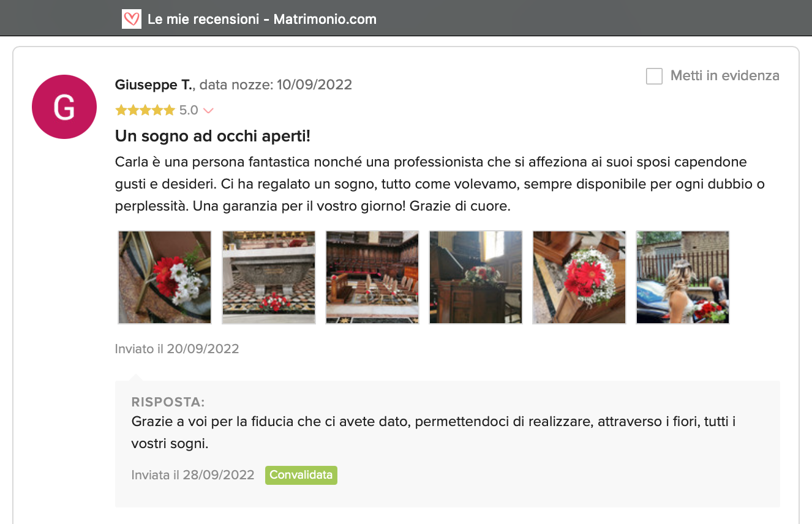Click the Inviato il 20/09/2022 date
Viewport: 812px width, 524px height.
tap(177, 349)
